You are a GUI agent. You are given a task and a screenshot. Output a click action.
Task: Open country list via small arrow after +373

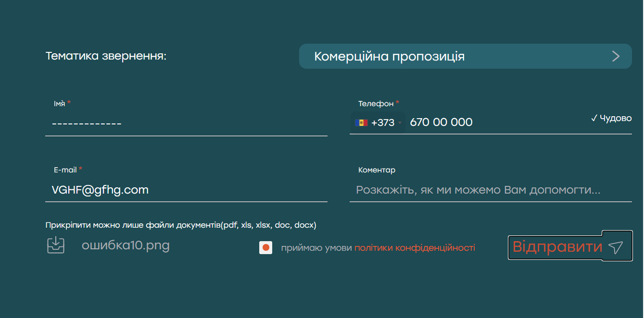(400, 123)
